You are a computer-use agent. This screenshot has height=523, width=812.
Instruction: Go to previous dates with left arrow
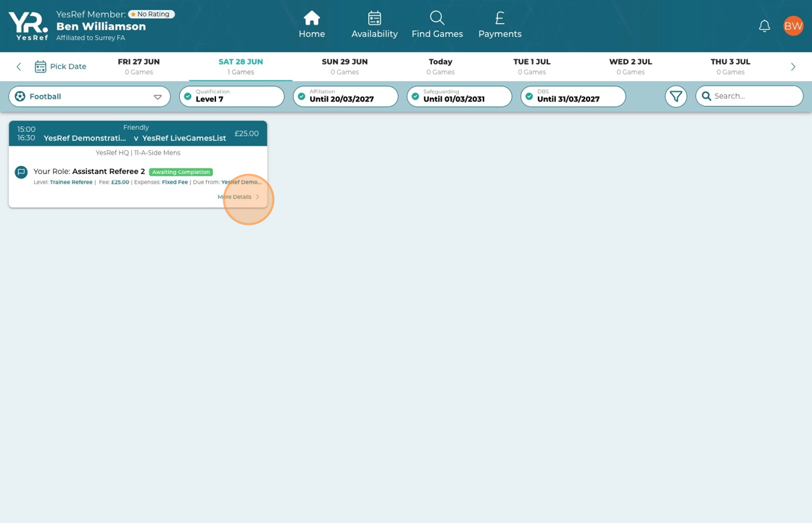coord(19,66)
